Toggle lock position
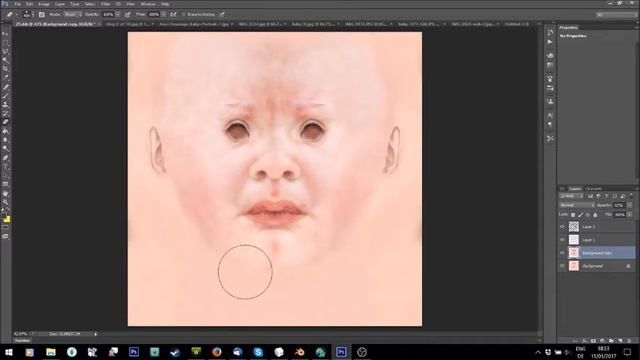This screenshot has width=640, height=360. coord(588,215)
